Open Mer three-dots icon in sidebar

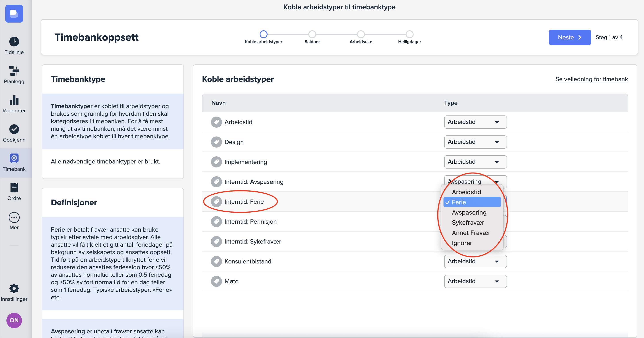pos(14,217)
